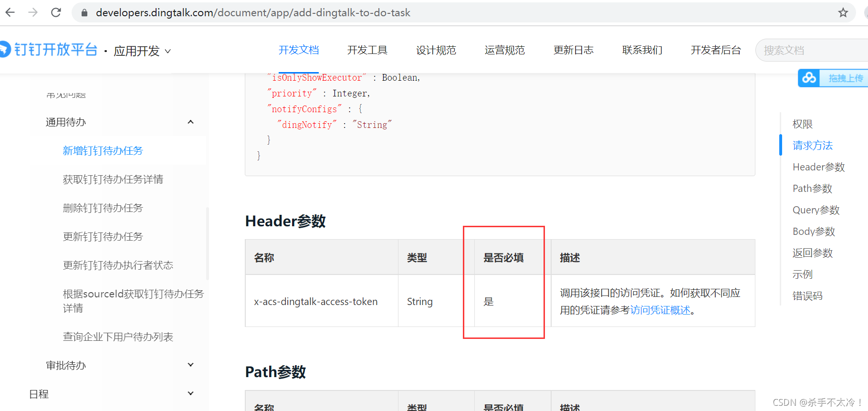Jump to 示例 in page outline
Viewport: 868px width, 411px height.
point(803,274)
